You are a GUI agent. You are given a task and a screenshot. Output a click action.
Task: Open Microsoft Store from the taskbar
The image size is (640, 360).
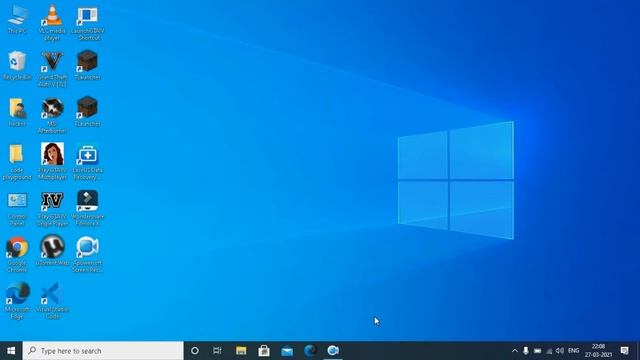[x=264, y=351]
